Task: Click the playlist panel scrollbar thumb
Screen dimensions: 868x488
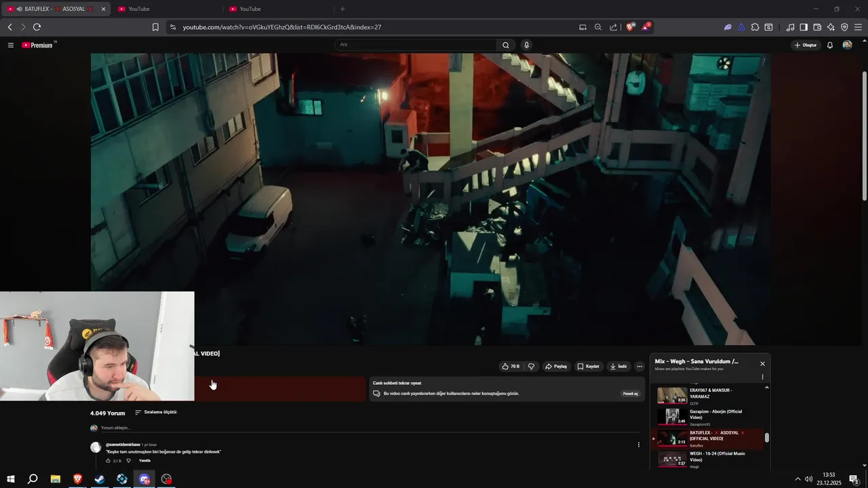Action: click(x=767, y=438)
